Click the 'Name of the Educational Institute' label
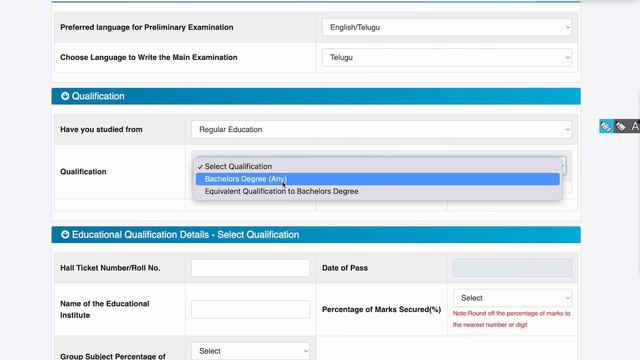Screen dimensions: 640x360 [104, 309]
